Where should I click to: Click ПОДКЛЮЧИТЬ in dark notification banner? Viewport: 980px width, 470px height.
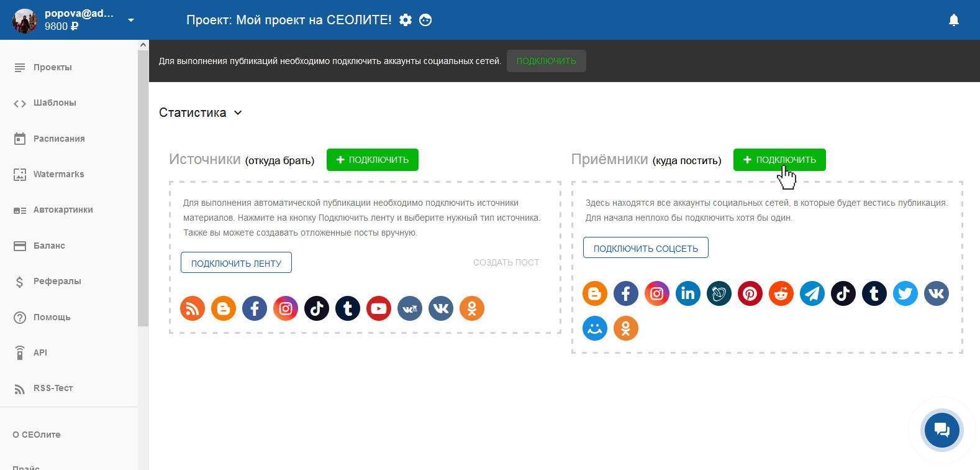[x=547, y=61]
